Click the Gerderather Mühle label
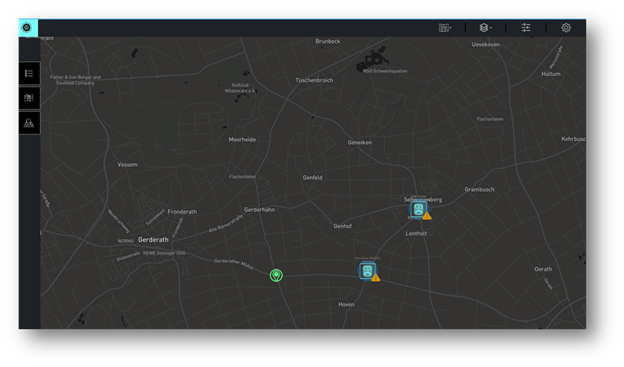The image size is (624, 367). (x=234, y=264)
